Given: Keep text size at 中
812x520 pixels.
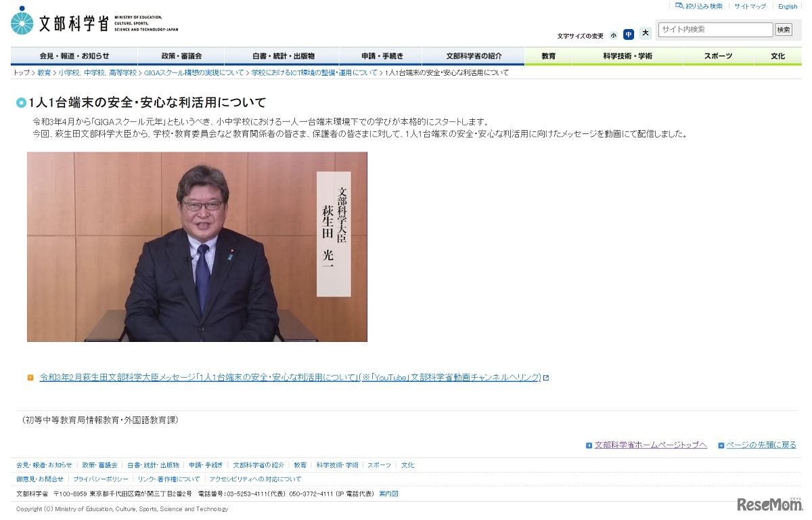Looking at the screenshot, I should (629, 33).
